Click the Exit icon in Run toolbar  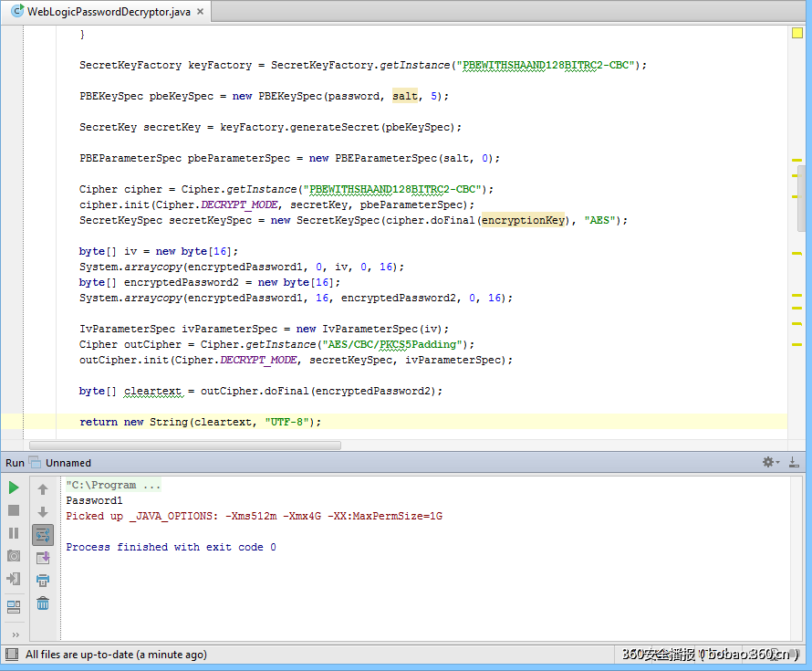point(14,579)
